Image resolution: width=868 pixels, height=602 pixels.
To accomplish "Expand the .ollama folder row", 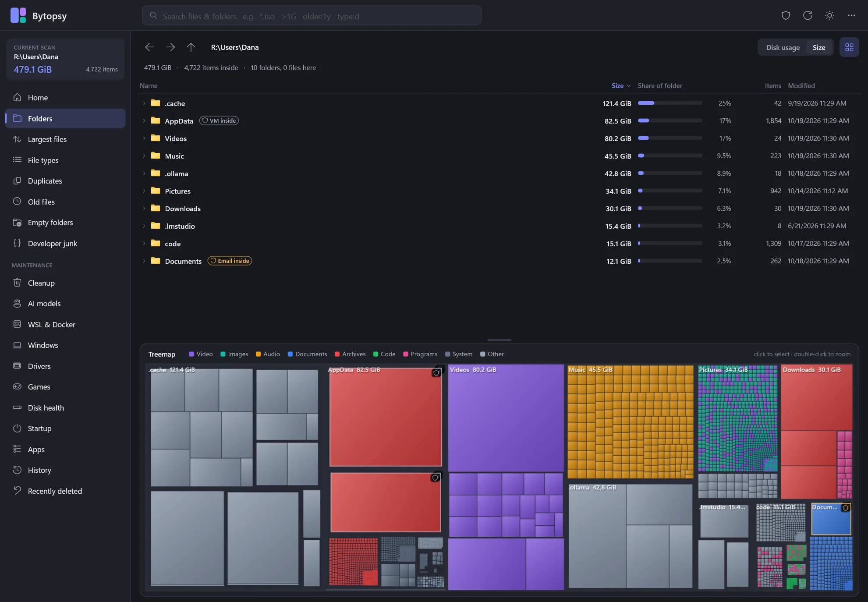I will tap(144, 174).
